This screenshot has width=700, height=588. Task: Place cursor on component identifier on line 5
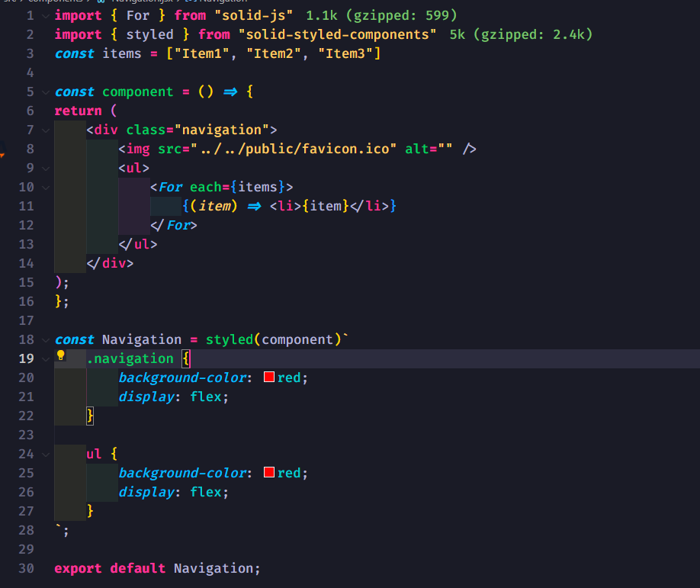[137, 92]
